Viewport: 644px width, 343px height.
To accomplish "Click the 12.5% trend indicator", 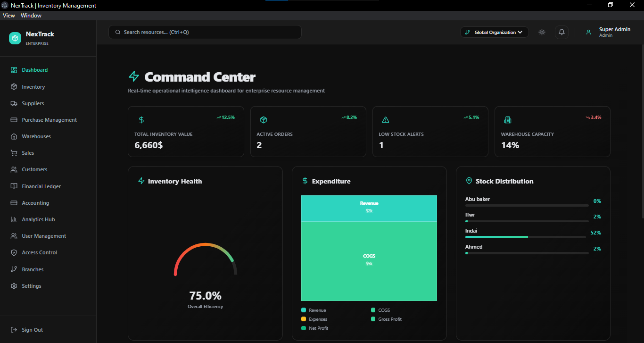I will pos(225,117).
